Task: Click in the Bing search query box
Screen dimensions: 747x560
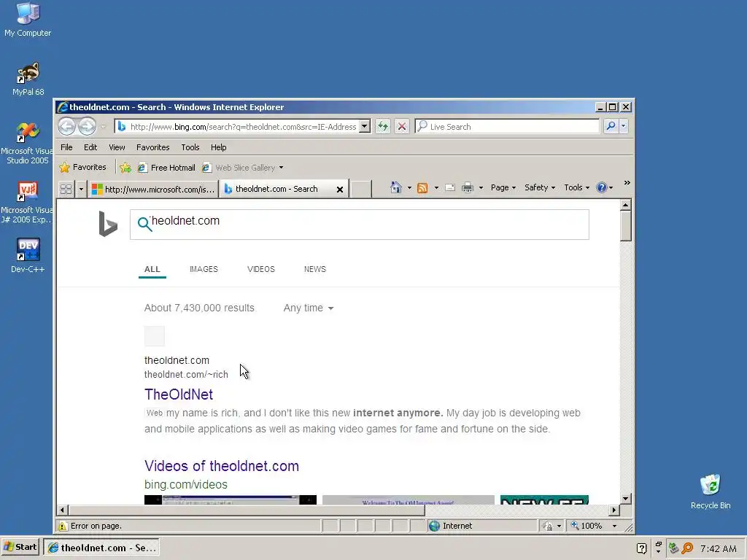Action: [359, 225]
